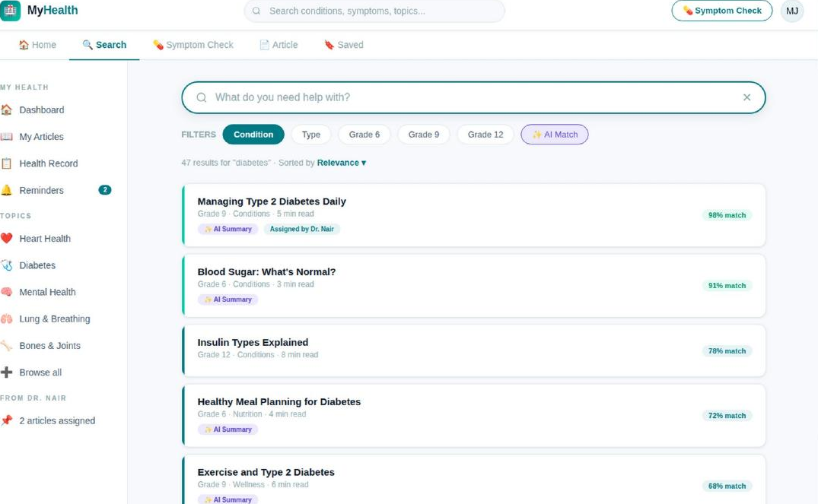Click the 72% match badge

point(727,415)
